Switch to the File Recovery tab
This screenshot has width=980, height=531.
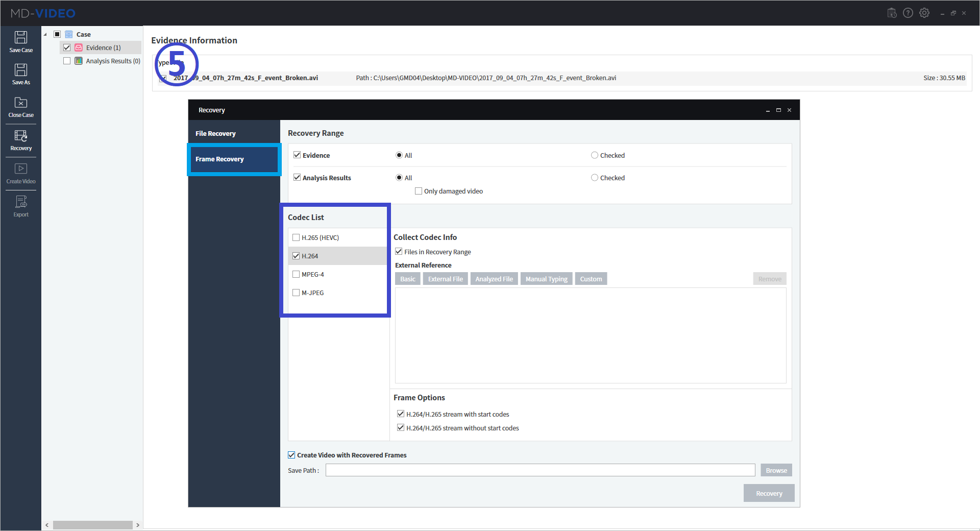click(216, 133)
